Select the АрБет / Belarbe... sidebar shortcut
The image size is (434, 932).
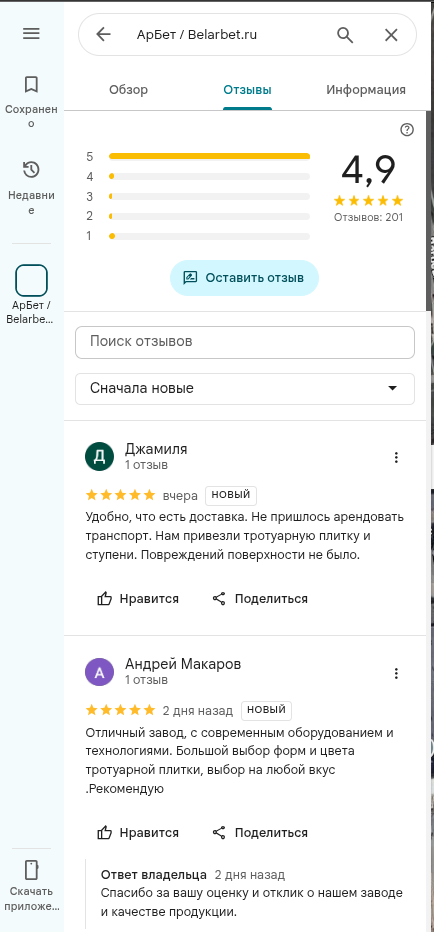tap(31, 294)
